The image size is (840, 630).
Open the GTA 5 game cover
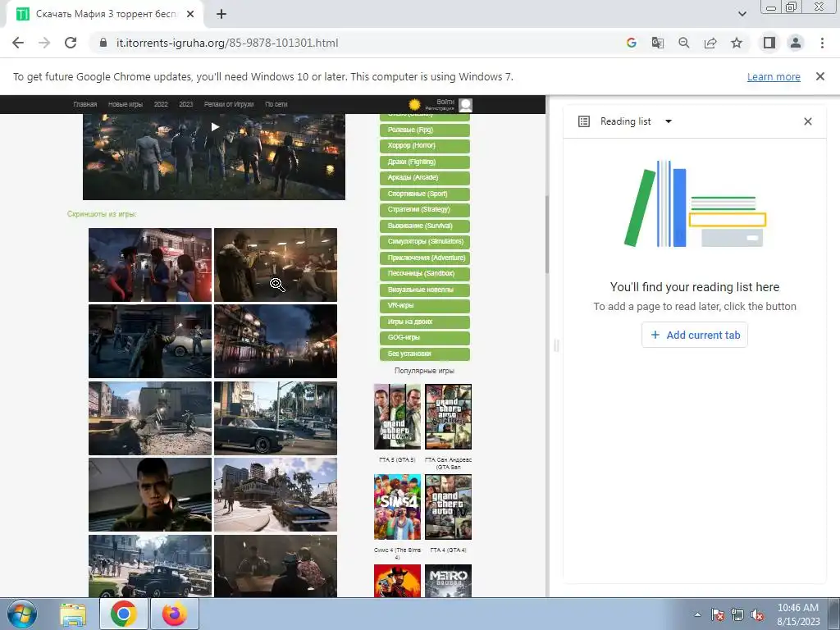pyautogui.click(x=397, y=416)
